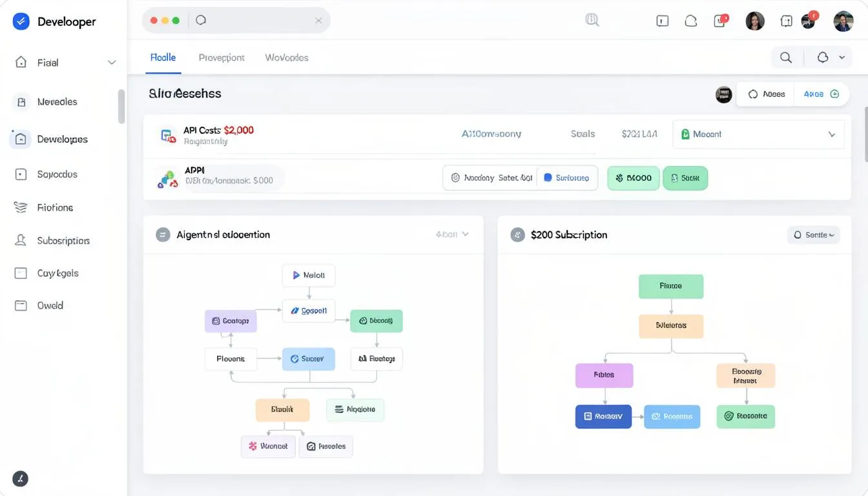Click the round icon at sidebar bottom

coord(21,479)
